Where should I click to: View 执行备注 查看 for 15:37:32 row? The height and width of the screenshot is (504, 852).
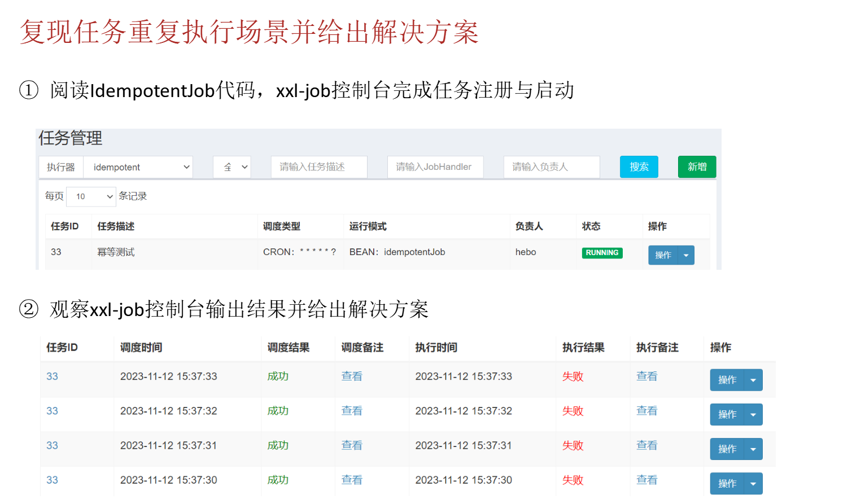[x=646, y=411]
